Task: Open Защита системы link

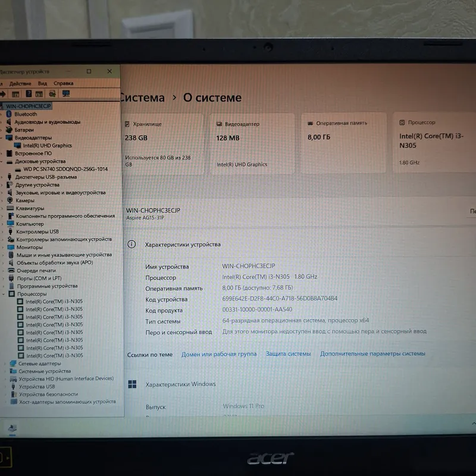Action: (288, 353)
